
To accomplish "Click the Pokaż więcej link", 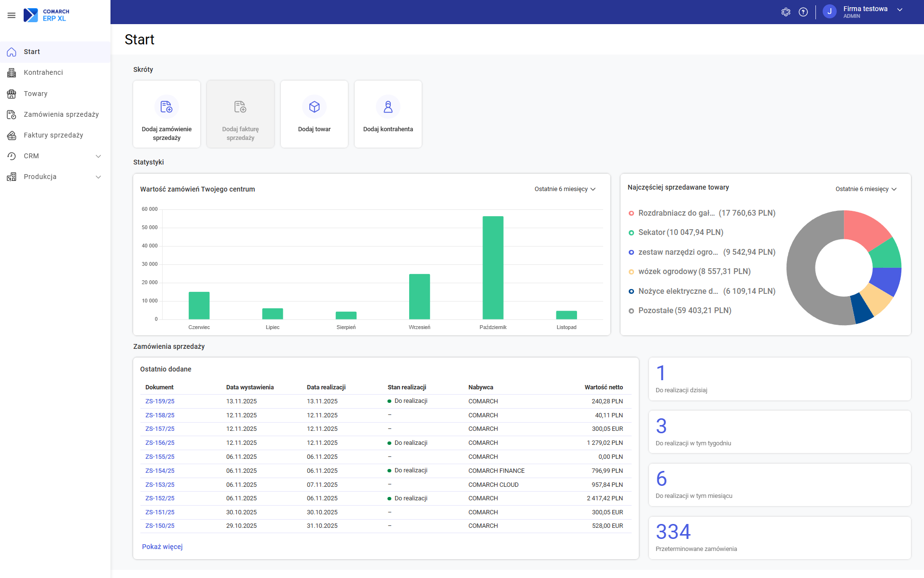I will click(x=162, y=546).
